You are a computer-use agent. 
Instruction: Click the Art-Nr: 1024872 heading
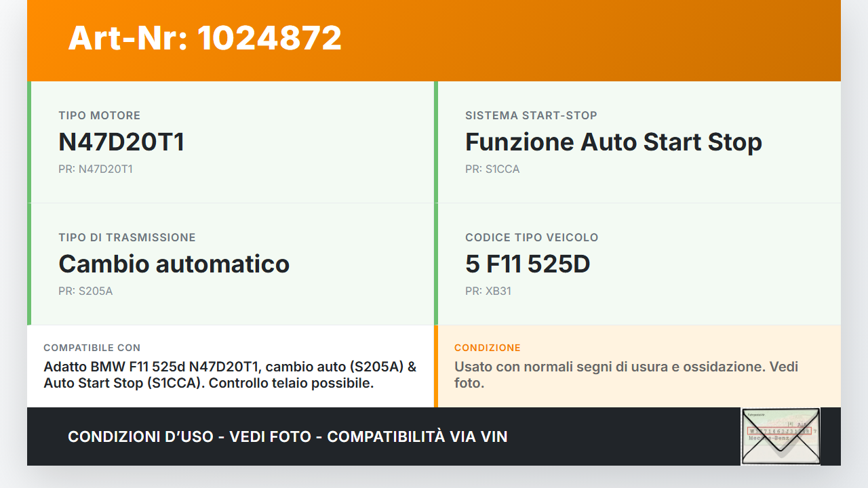click(x=205, y=39)
